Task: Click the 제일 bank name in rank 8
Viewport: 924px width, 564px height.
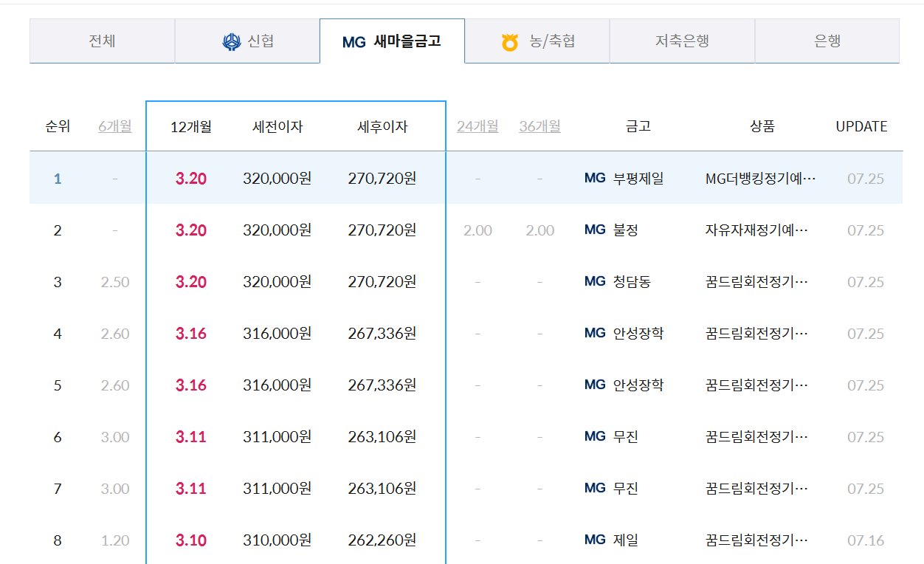Action: coord(626,540)
